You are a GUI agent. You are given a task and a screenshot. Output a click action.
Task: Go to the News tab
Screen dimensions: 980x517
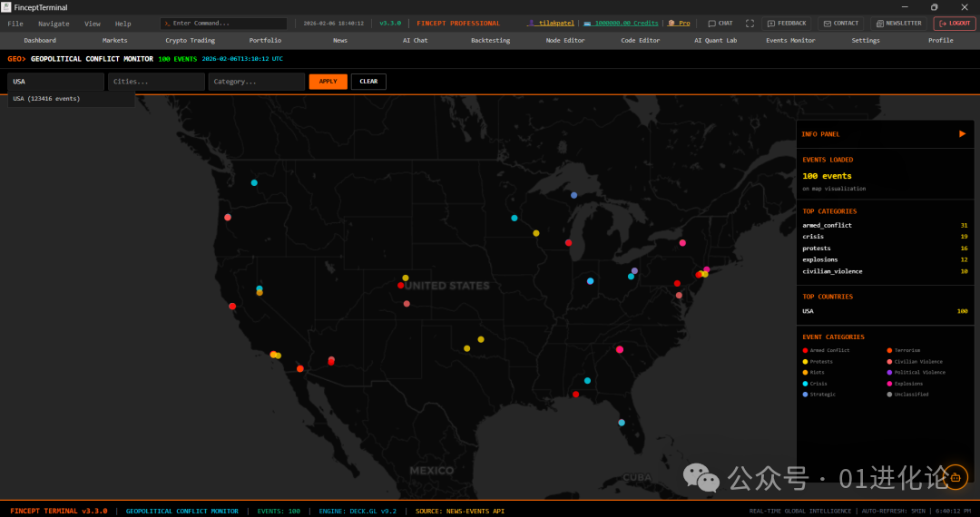pos(340,41)
